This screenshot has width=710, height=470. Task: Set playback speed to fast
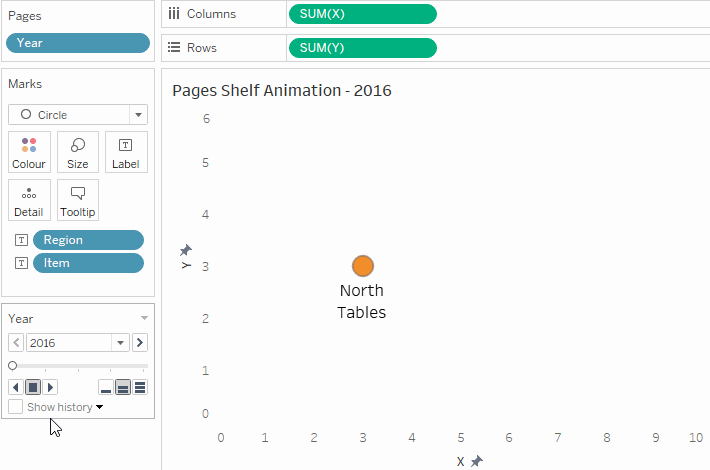click(140, 387)
